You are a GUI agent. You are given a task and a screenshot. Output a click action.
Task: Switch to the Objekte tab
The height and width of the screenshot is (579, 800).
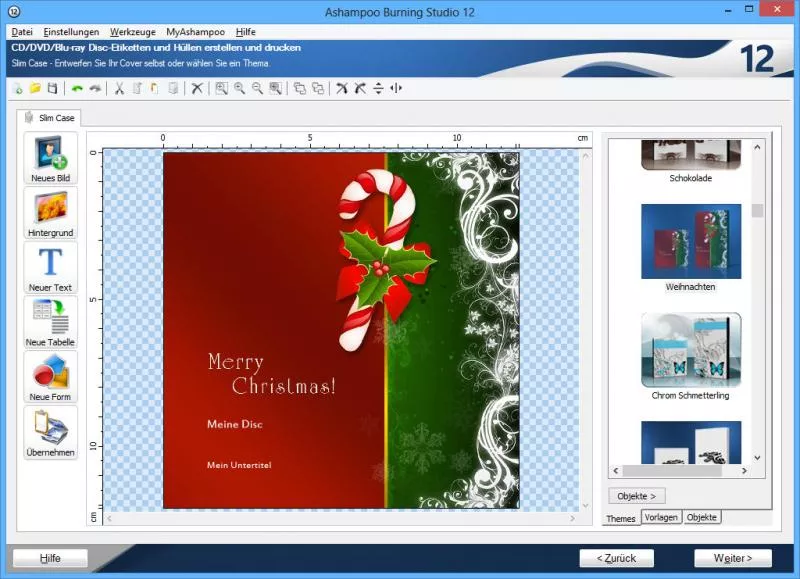702,517
